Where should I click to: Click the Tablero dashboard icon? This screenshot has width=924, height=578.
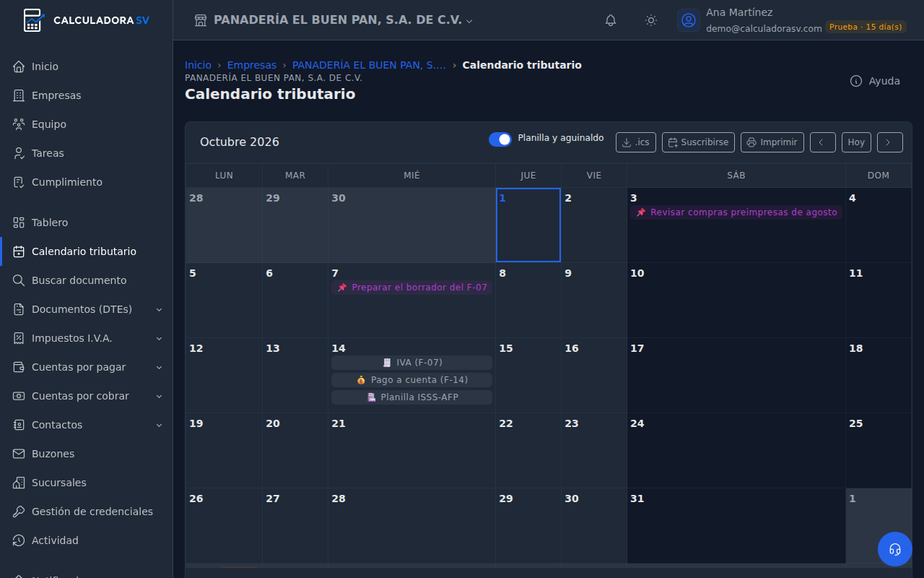[x=19, y=223]
